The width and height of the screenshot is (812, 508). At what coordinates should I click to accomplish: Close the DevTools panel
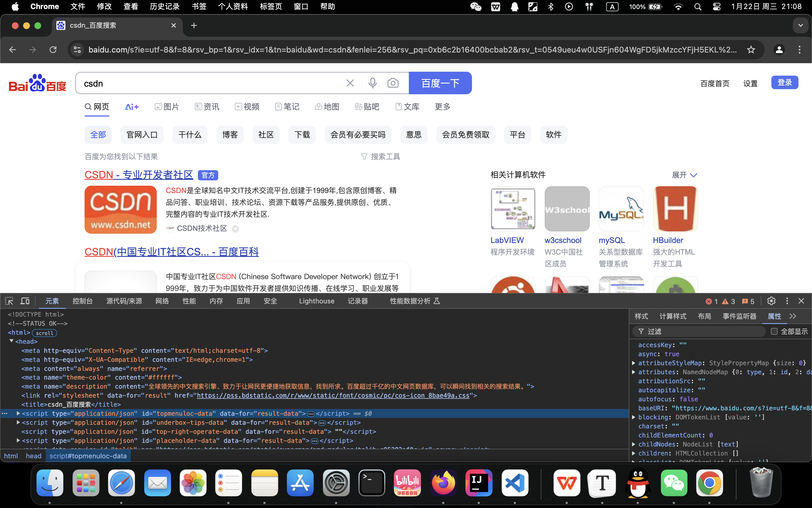click(801, 301)
